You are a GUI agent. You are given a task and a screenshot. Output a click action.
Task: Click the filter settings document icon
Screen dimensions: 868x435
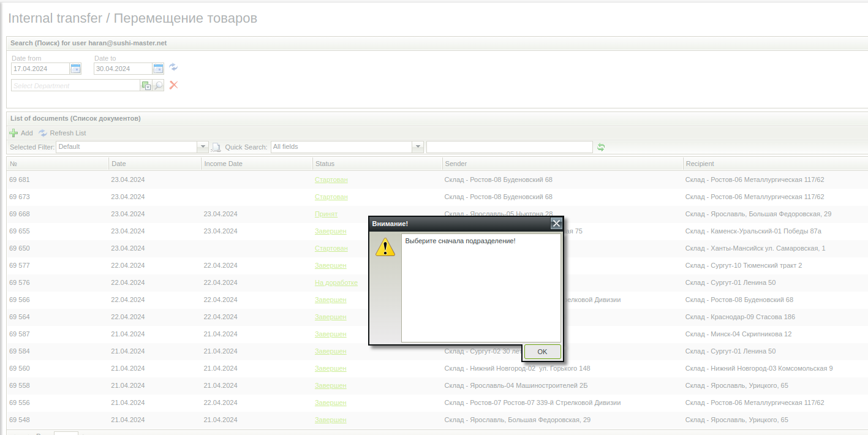click(216, 147)
